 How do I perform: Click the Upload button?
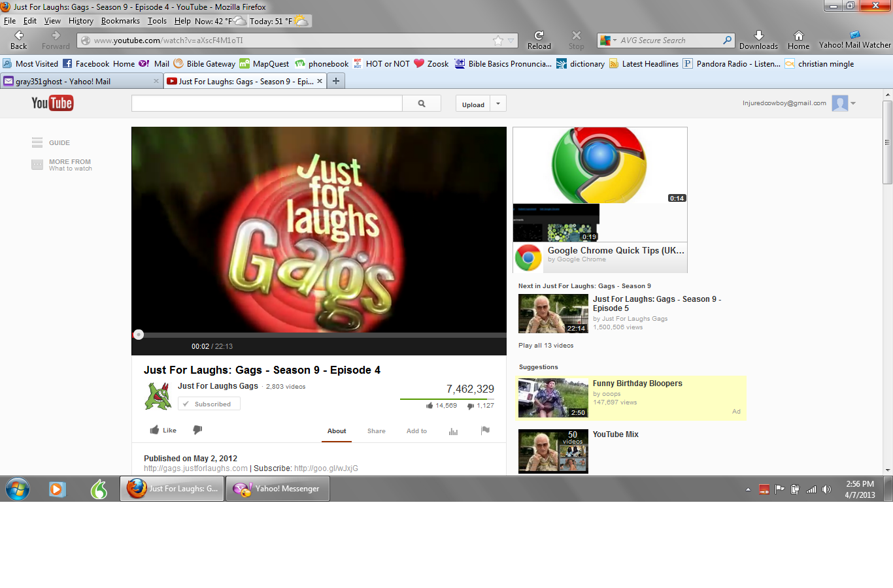point(473,104)
